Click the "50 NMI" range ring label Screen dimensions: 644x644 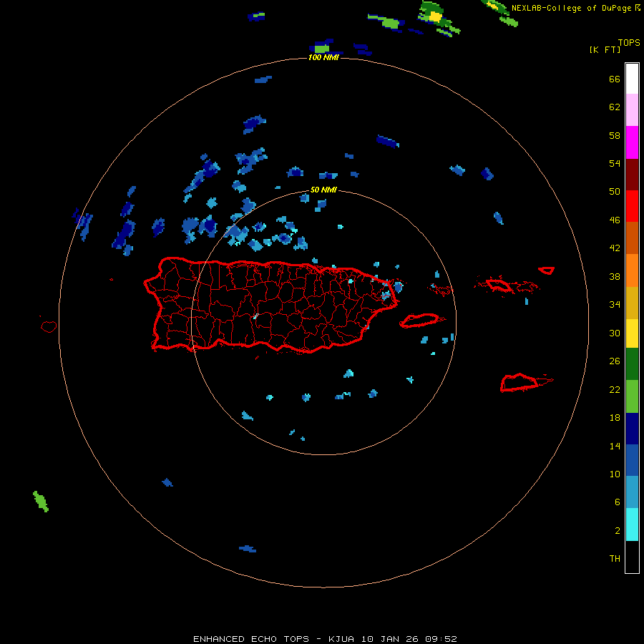click(x=323, y=190)
